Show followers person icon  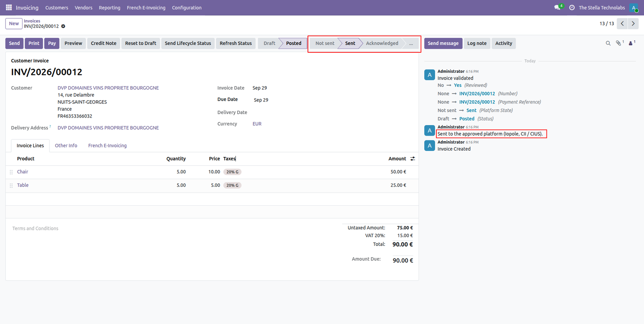click(632, 43)
